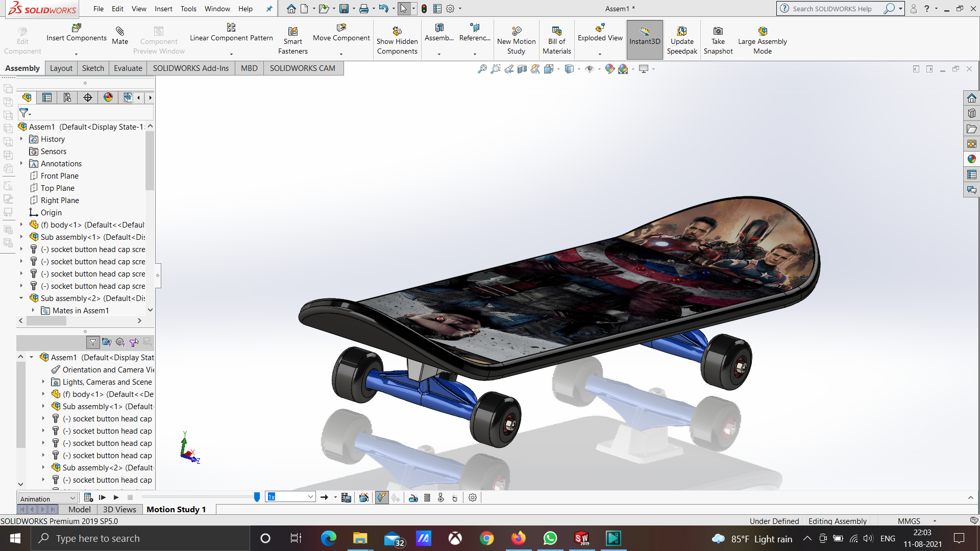The width and height of the screenshot is (980, 551).
Task: Expand Mates in Assem1
Action: (33, 310)
